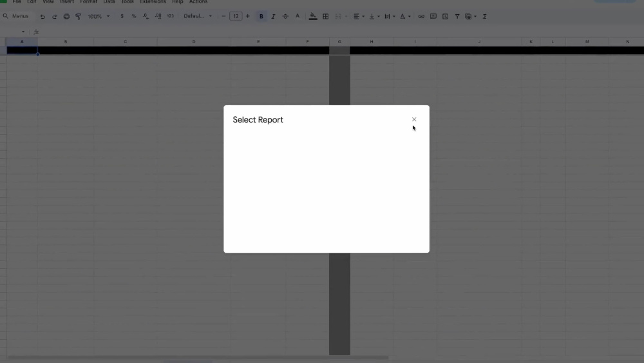Open the text rotation dropdown

tap(405, 17)
